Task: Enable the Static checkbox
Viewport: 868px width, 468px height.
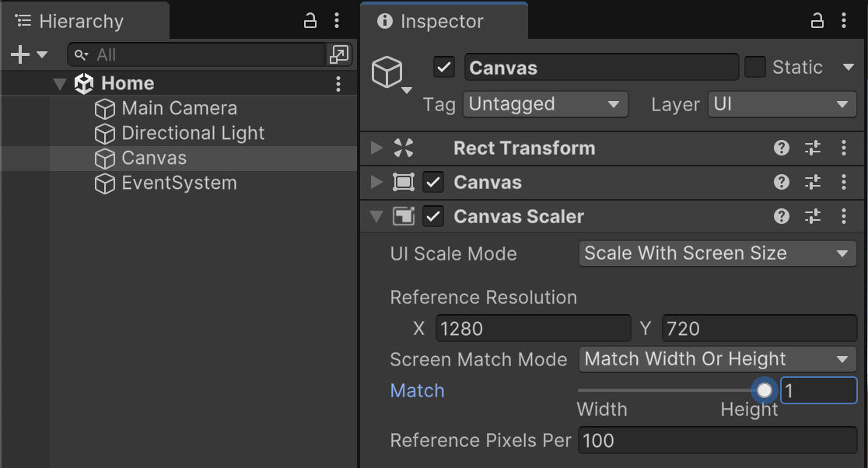Action: point(755,68)
